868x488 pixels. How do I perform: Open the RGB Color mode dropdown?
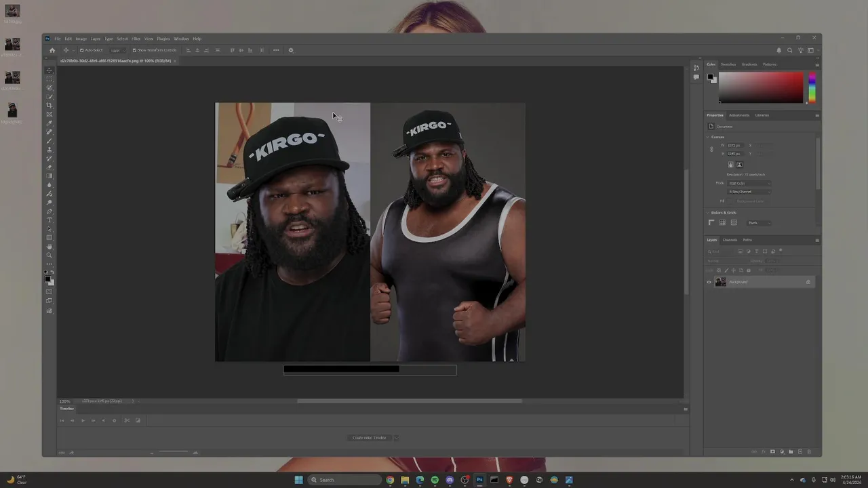(x=749, y=184)
